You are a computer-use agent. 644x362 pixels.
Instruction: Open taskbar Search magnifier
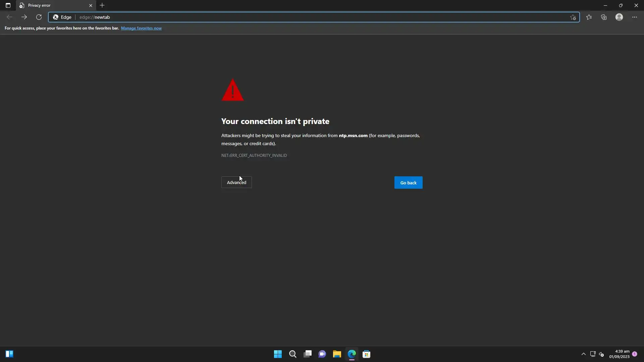pyautogui.click(x=292, y=354)
